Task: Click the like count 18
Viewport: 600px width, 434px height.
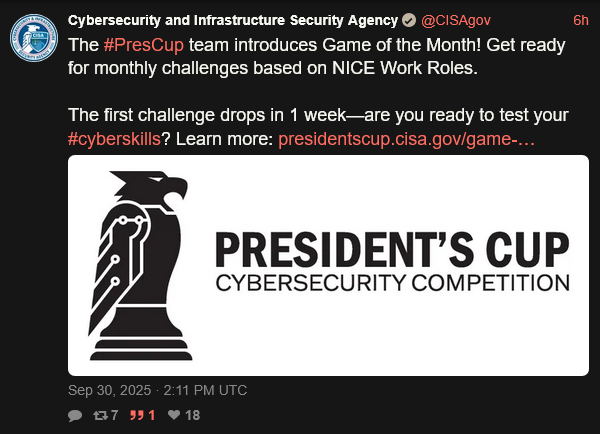Action: [193, 415]
